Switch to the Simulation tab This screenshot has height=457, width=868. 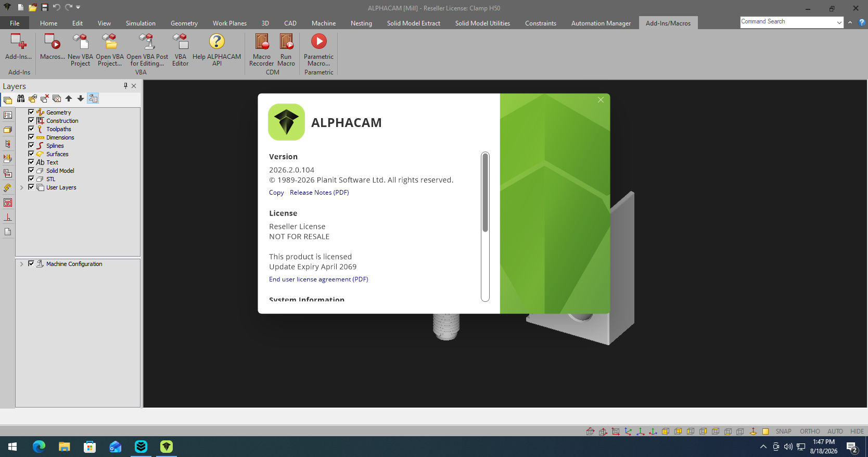141,23
